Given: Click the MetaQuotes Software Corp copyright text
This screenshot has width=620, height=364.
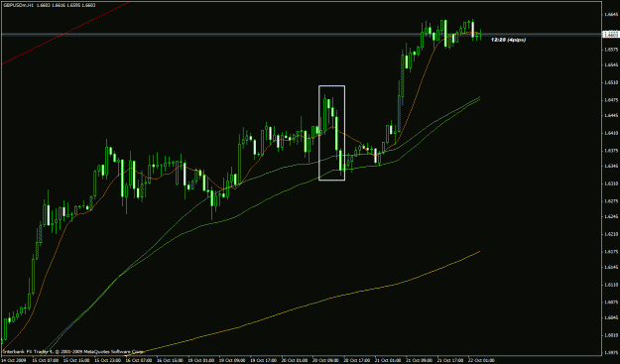Looking at the screenshot, I should click(x=73, y=351).
